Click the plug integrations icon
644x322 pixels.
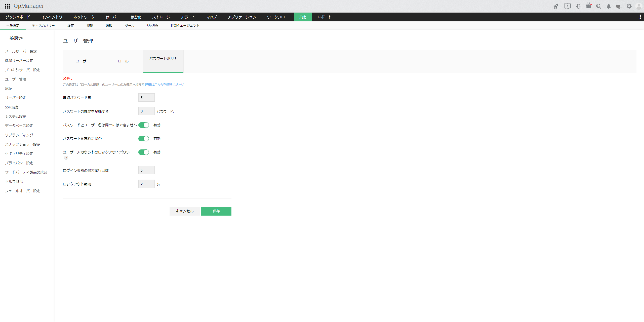coord(619,6)
